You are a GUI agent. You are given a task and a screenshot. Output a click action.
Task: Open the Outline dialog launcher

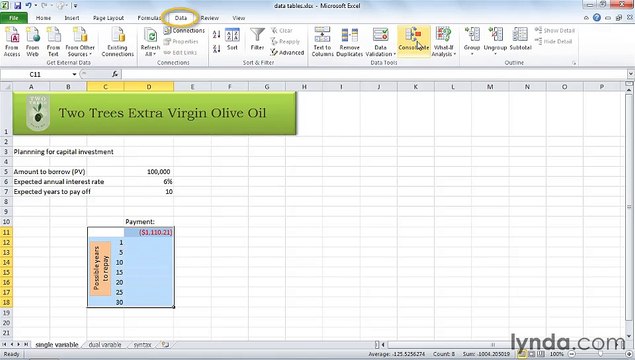[x=574, y=63]
